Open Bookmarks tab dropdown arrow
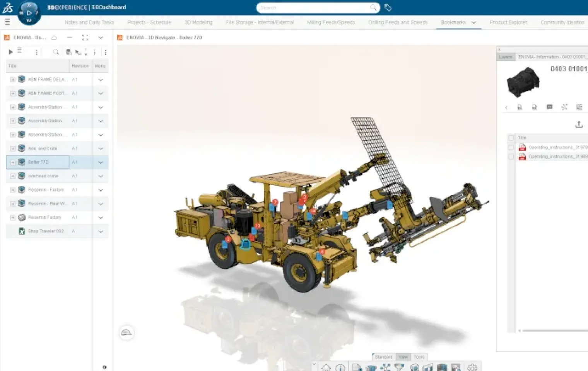The image size is (588, 371). 473,23
